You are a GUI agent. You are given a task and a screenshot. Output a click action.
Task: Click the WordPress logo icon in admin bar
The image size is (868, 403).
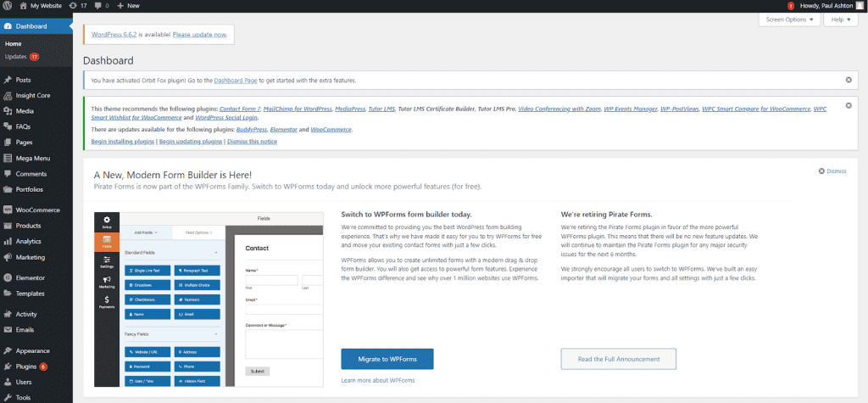click(x=8, y=6)
